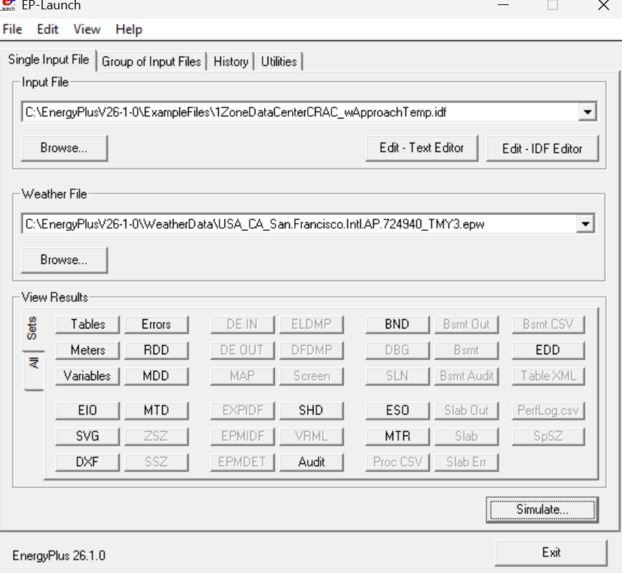This screenshot has width=622, height=573.
Task: Open input file in Text Editor
Action: [422, 148]
